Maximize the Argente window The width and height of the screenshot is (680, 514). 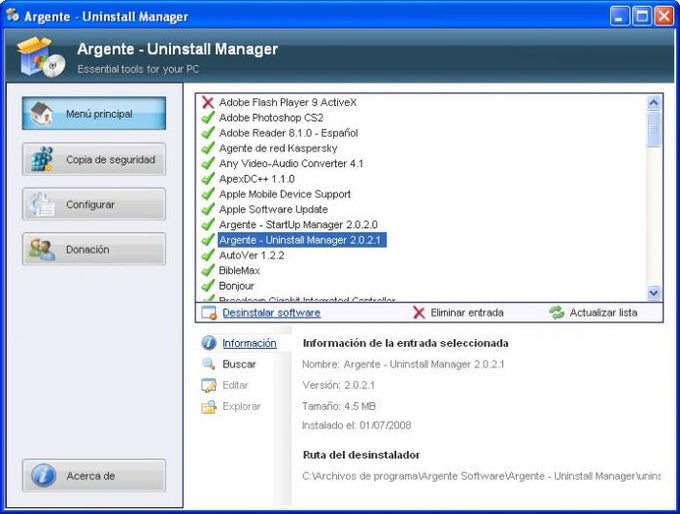point(642,16)
